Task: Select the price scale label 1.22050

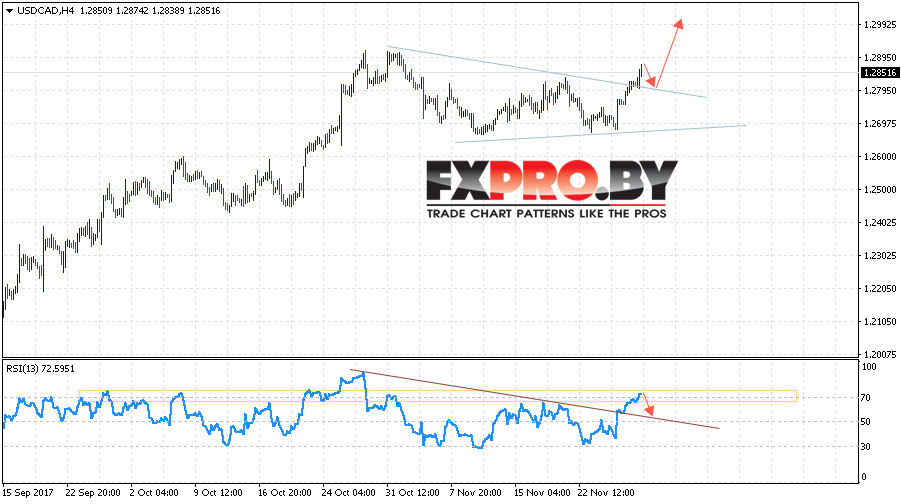Action: [x=880, y=288]
